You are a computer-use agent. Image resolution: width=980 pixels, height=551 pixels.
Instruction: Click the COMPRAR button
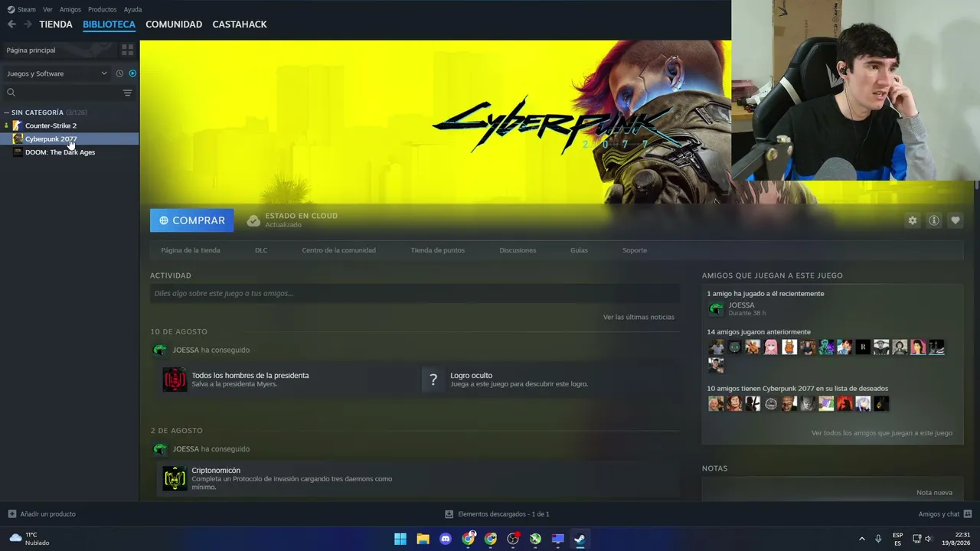click(192, 220)
